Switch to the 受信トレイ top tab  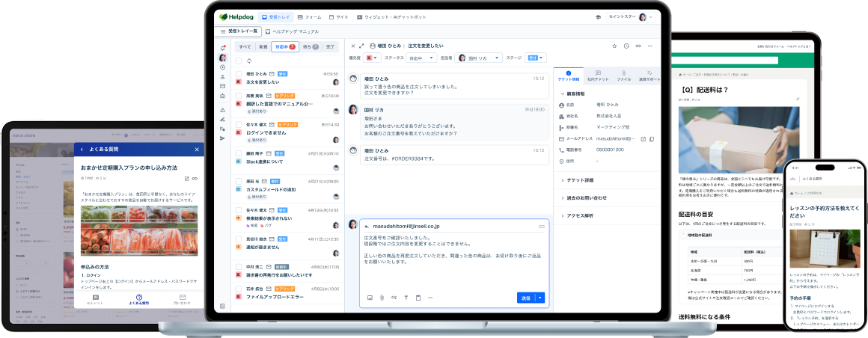tap(276, 17)
